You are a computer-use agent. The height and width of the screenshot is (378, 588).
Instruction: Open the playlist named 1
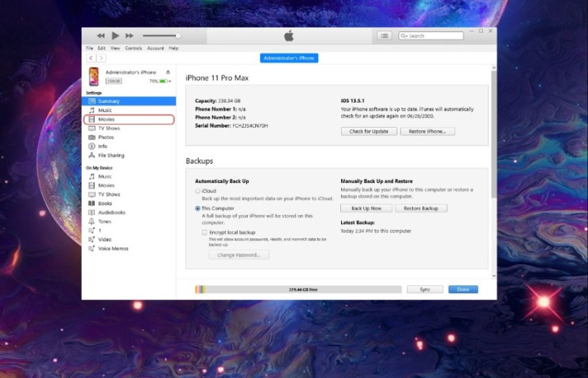point(129,230)
